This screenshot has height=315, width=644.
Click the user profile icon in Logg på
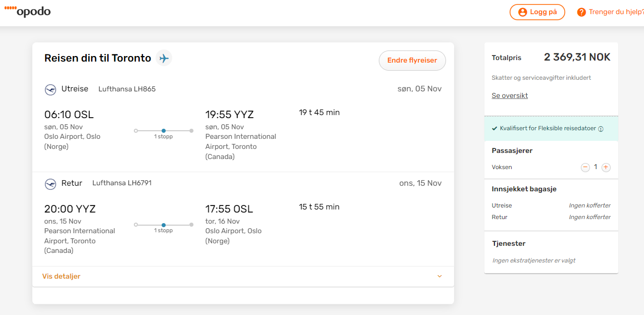click(x=522, y=12)
